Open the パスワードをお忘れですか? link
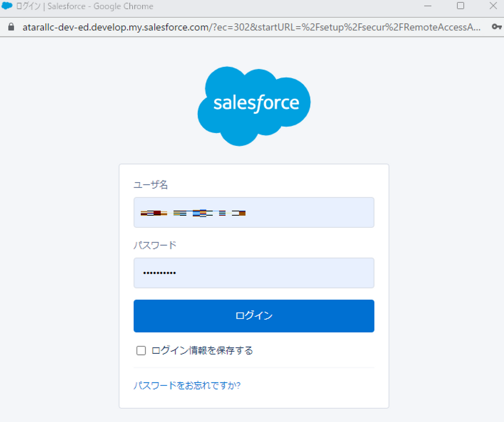Image resolution: width=504 pixels, height=422 pixels. pos(187,385)
